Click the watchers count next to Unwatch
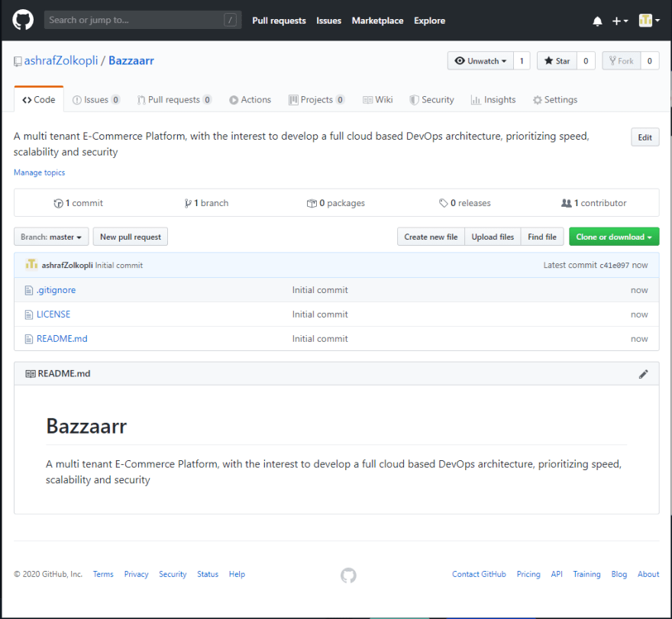The image size is (672, 619). pos(522,61)
